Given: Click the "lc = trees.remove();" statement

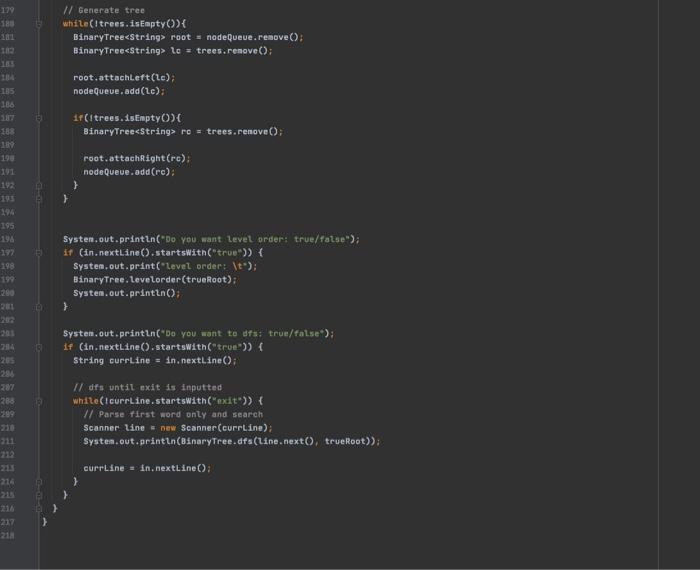Looking at the screenshot, I should [x=221, y=51].
